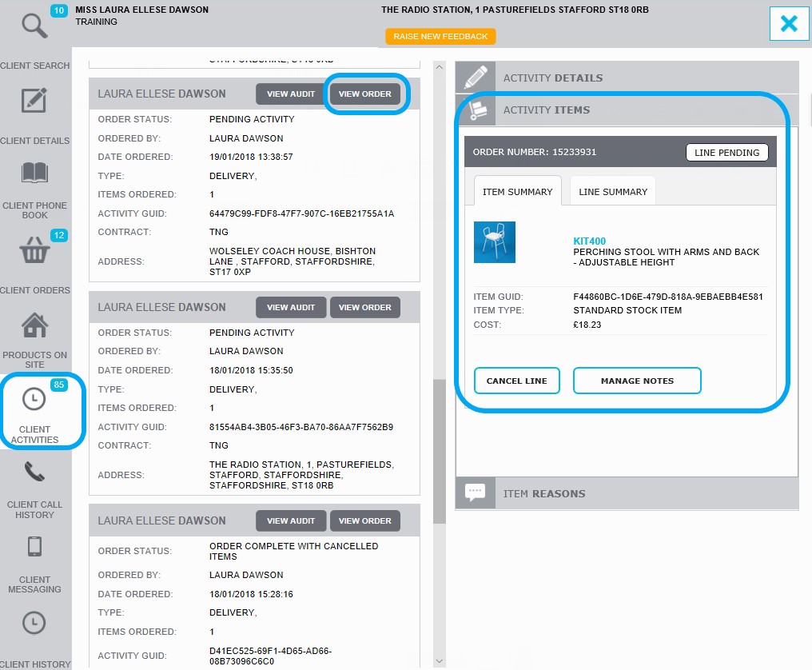Expand the Activity Details section
Viewport: 812px width, 670px height.
(x=627, y=78)
